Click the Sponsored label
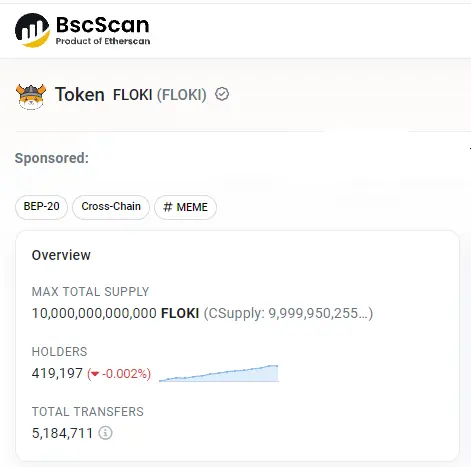 (x=52, y=158)
